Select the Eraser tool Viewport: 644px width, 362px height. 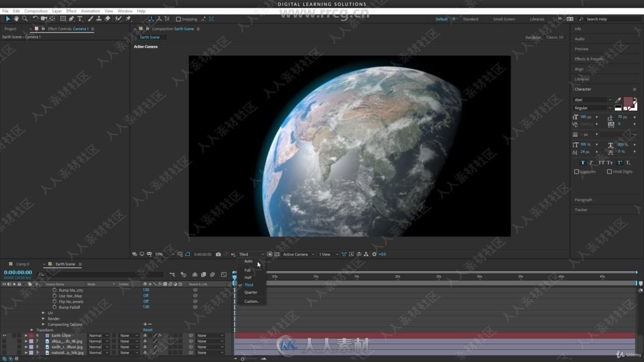click(107, 19)
